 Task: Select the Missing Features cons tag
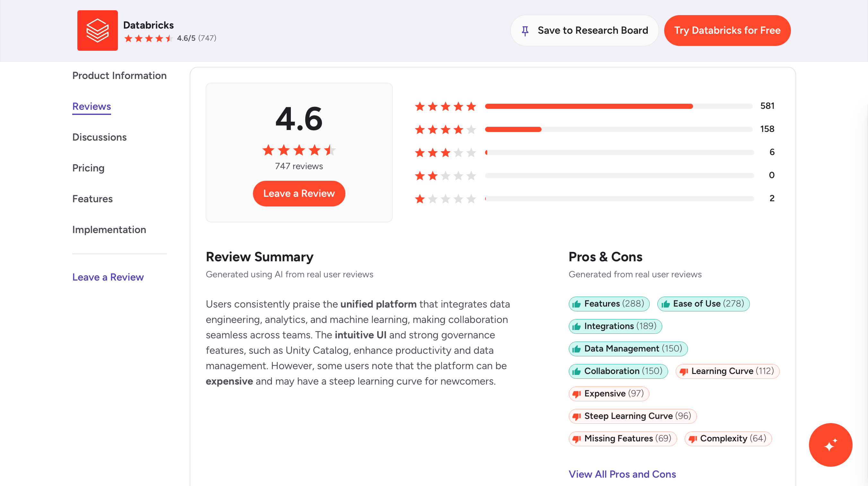[x=622, y=438]
